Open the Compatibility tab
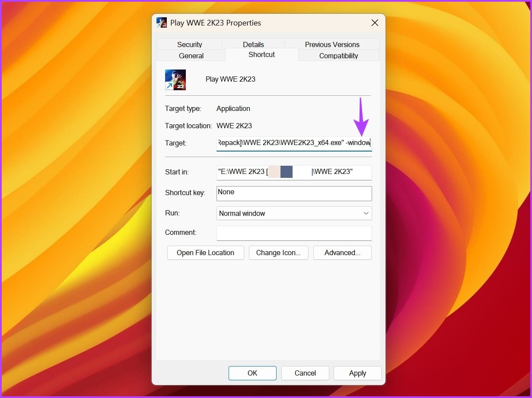This screenshot has height=398, width=532. coord(338,55)
